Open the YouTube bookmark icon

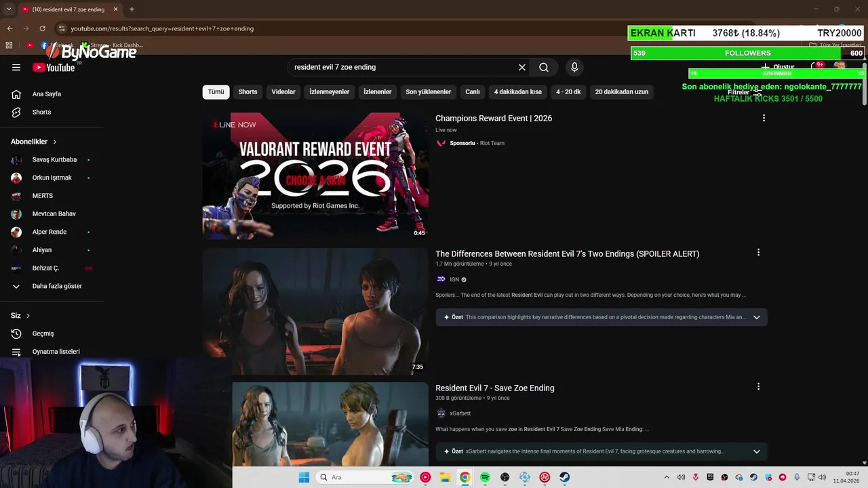(30, 45)
